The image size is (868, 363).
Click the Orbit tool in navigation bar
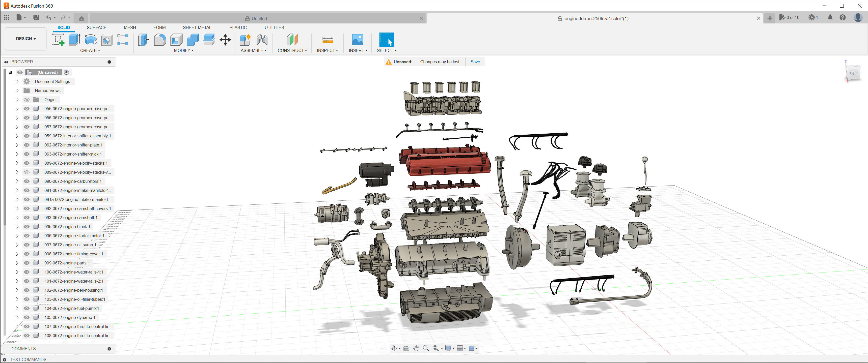point(394,348)
